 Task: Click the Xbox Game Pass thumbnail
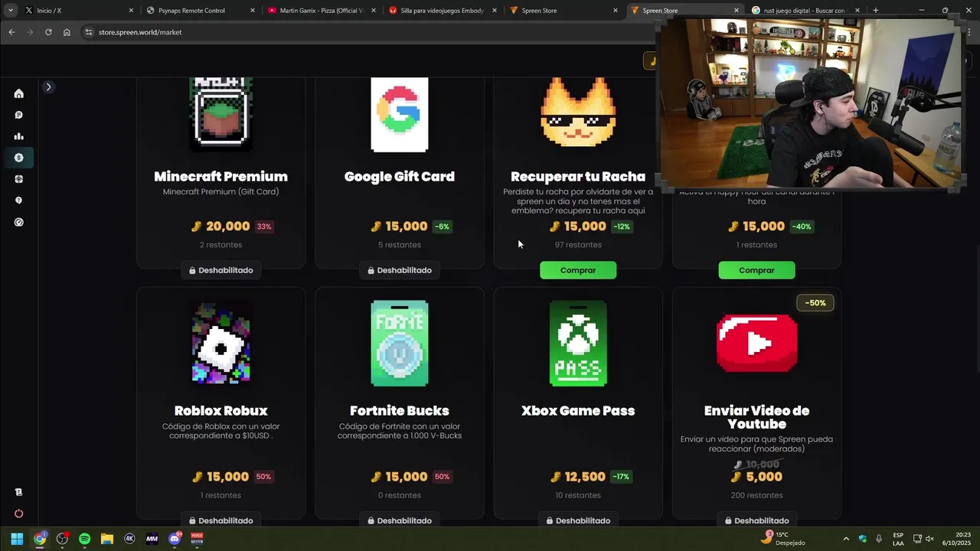click(578, 344)
